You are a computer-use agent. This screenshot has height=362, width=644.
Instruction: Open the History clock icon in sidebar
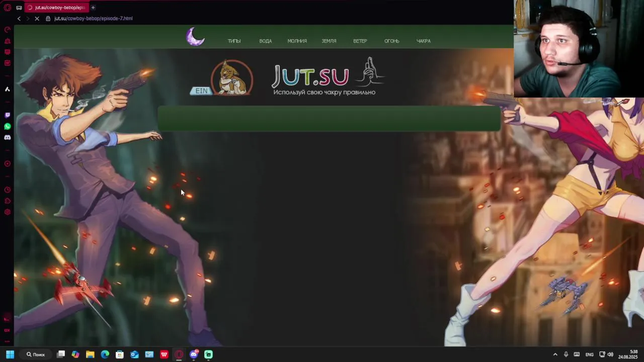(8, 190)
